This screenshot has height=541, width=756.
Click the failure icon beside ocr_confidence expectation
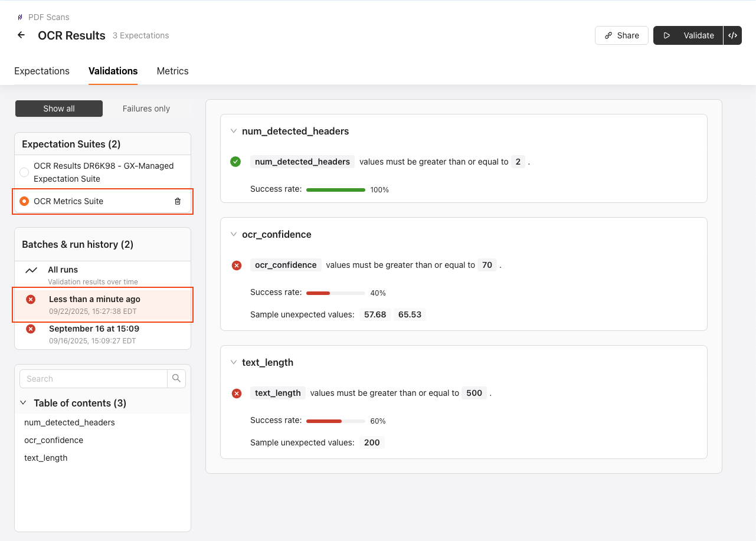[236, 265]
